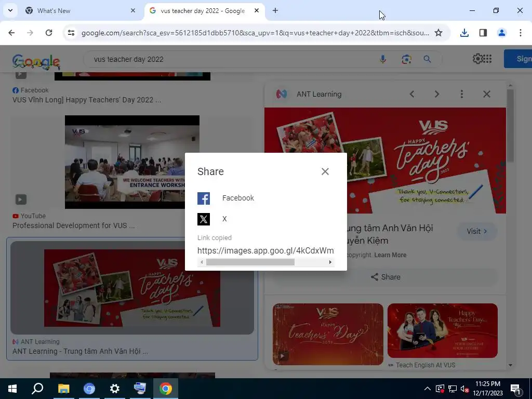Viewport: 532px width, 399px height.
Task: Click ANT Learning - Trung tâm Anh Văn Hội title
Action: pos(81,352)
